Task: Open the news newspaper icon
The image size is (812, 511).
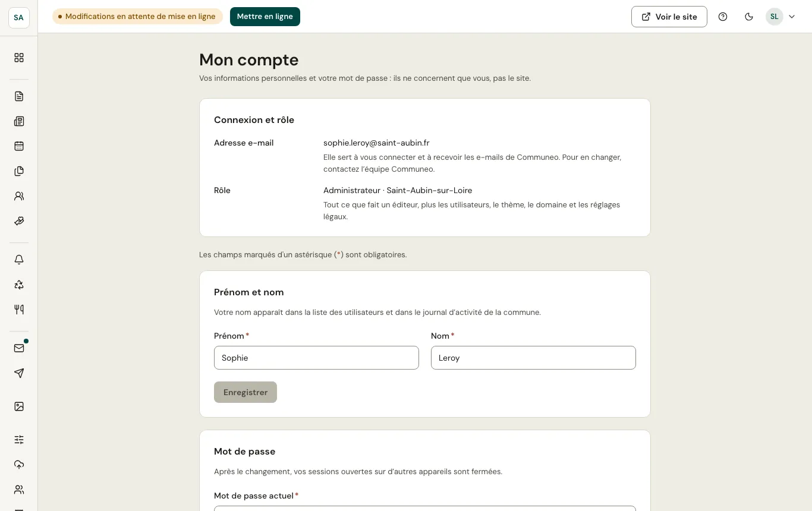Action: click(19, 121)
